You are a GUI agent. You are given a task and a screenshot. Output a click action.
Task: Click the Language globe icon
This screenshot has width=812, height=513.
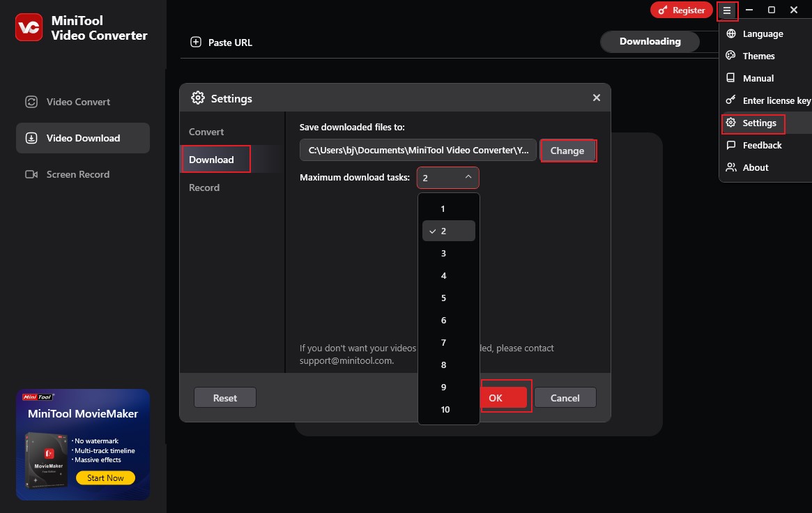pos(730,33)
